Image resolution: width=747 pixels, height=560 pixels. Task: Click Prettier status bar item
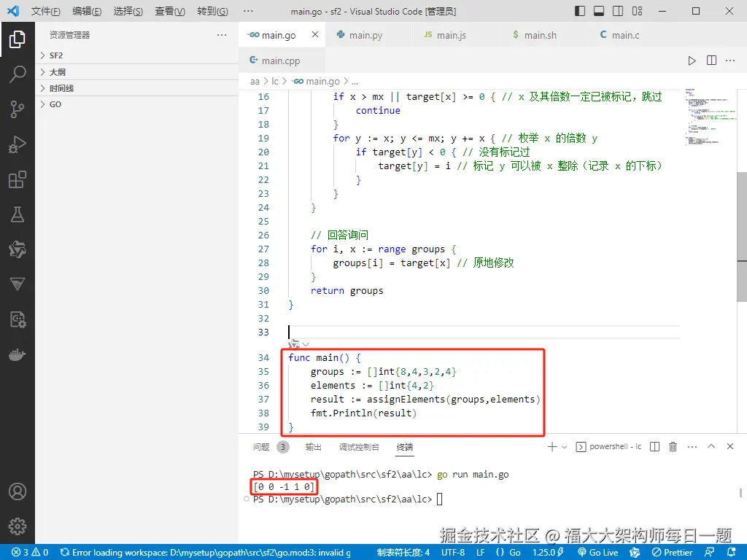(672, 553)
